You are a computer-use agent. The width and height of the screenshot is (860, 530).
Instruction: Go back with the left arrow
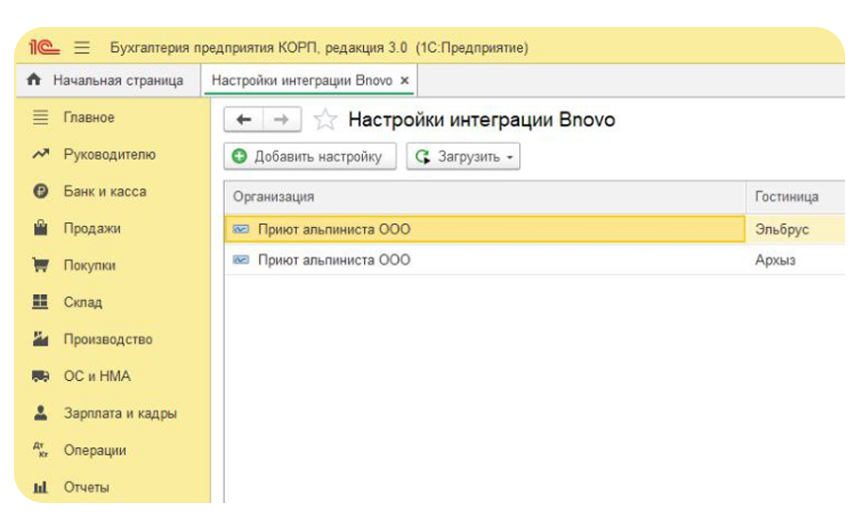pyautogui.click(x=244, y=120)
